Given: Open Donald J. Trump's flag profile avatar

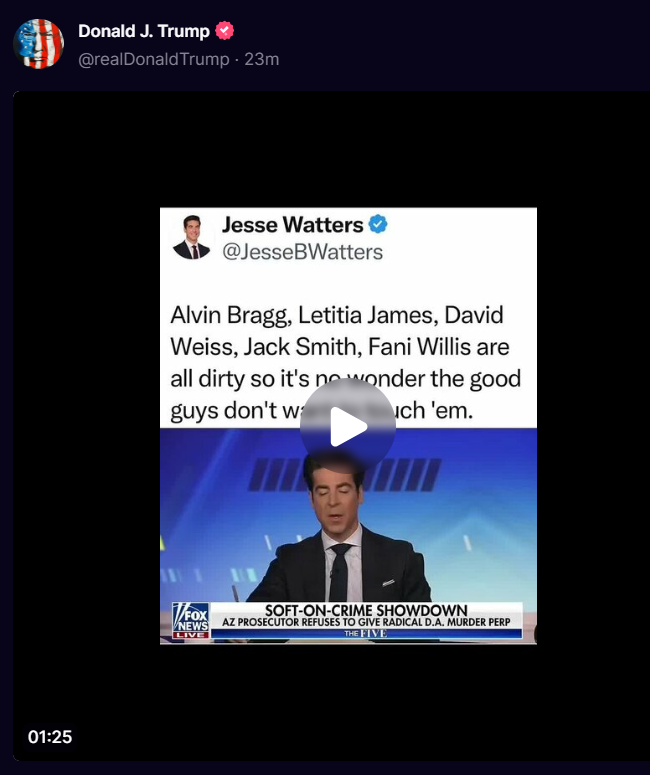Looking at the screenshot, I should [x=39, y=44].
